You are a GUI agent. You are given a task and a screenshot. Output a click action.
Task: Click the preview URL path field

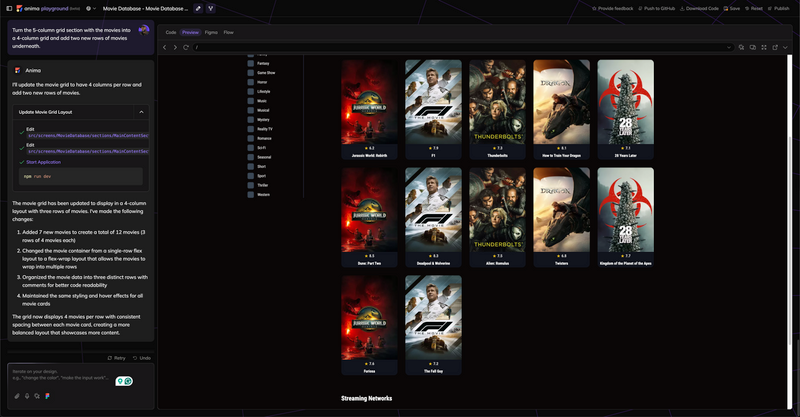(x=462, y=47)
